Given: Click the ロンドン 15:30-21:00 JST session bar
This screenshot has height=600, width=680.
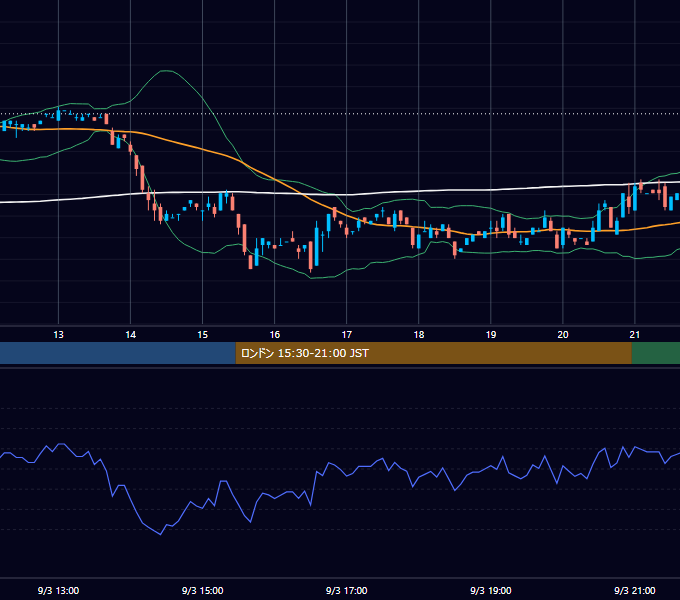Looking at the screenshot, I should pyautogui.click(x=433, y=353).
